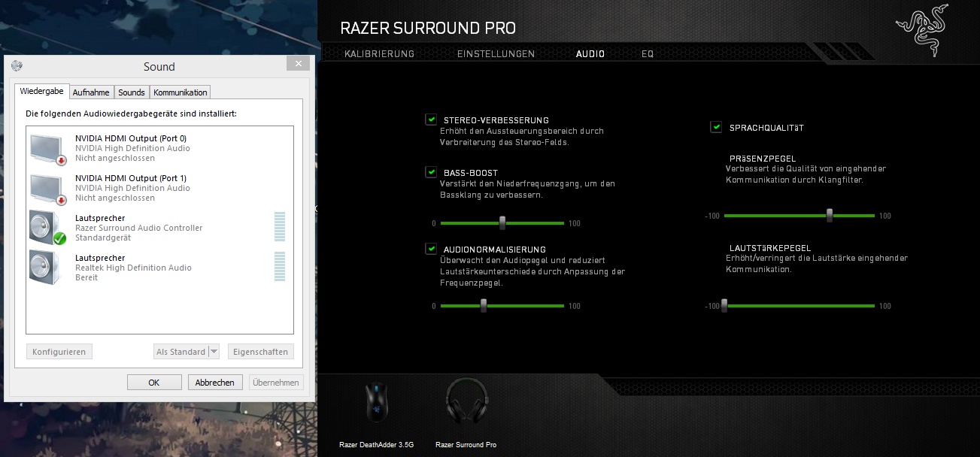Select NVIDIA HDMI Output (Port 0) entry

(159, 148)
